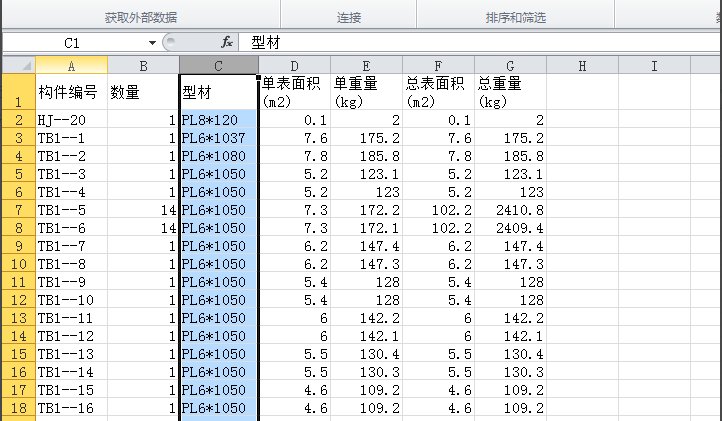
Task: Click cell TB1--16
Action: pyautogui.click(x=71, y=408)
